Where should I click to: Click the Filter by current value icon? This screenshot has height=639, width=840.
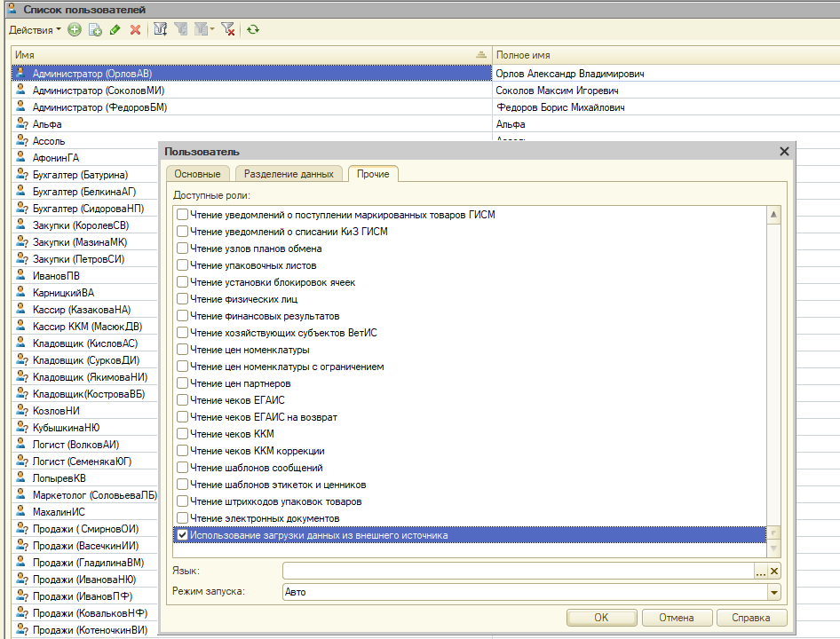[x=181, y=29]
